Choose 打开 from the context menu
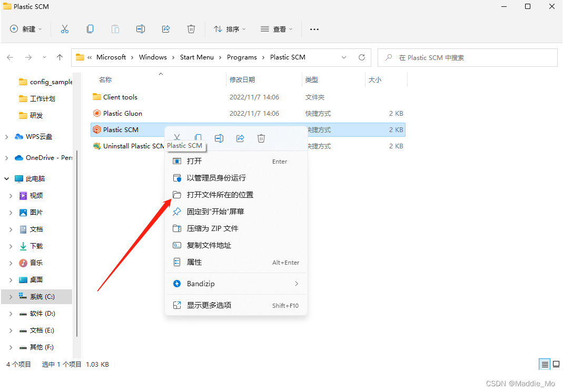The width and height of the screenshot is (563, 392). 236,162
